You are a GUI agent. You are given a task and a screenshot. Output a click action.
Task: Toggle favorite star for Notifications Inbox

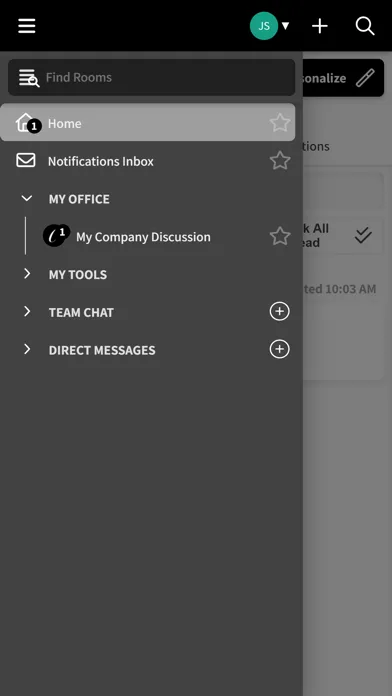pos(280,160)
